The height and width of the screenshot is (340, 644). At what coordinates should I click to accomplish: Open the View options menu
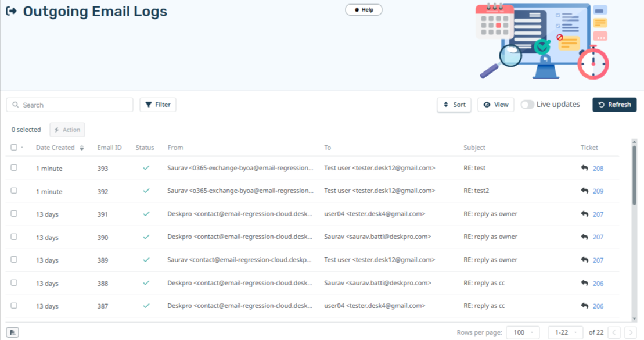(495, 105)
